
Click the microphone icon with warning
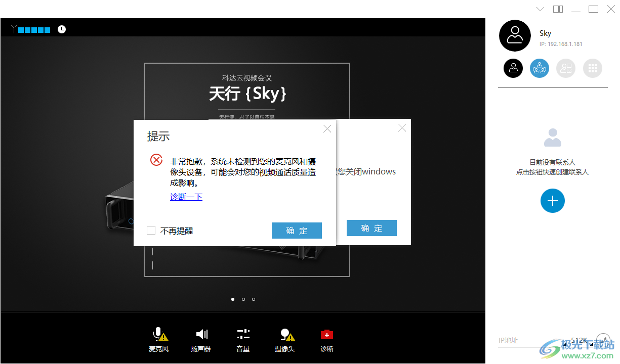click(160, 334)
